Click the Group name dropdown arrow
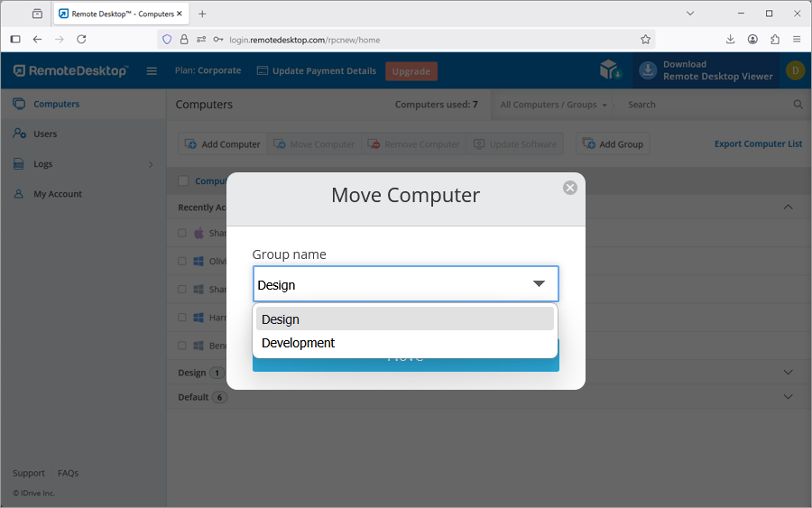This screenshot has height=508, width=812. point(539,284)
